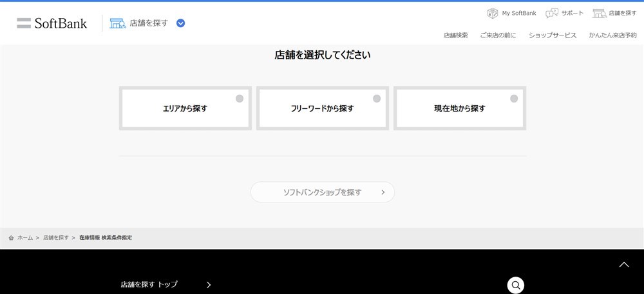644x294 pixels.
Task: Click the SoftBank logo
Action: point(52,23)
